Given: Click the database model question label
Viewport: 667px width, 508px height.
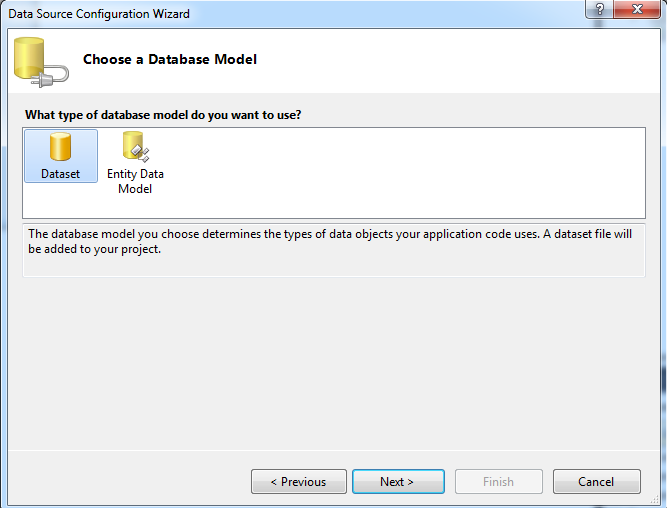Looking at the screenshot, I should pyautogui.click(x=163, y=115).
